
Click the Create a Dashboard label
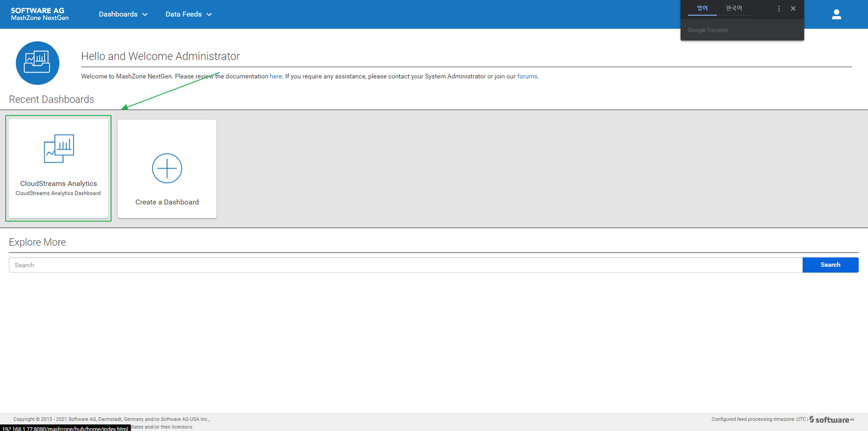167,202
